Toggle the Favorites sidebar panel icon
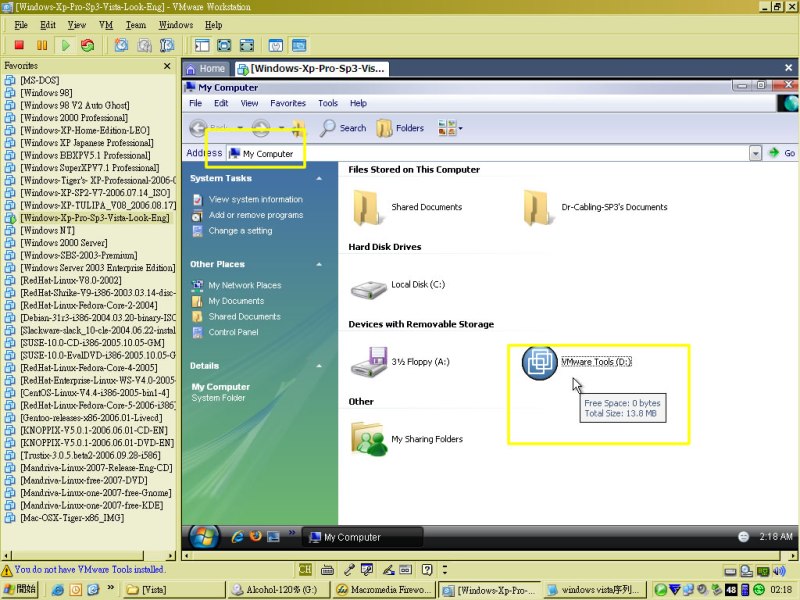The width and height of the screenshot is (800, 600). [x=202, y=45]
